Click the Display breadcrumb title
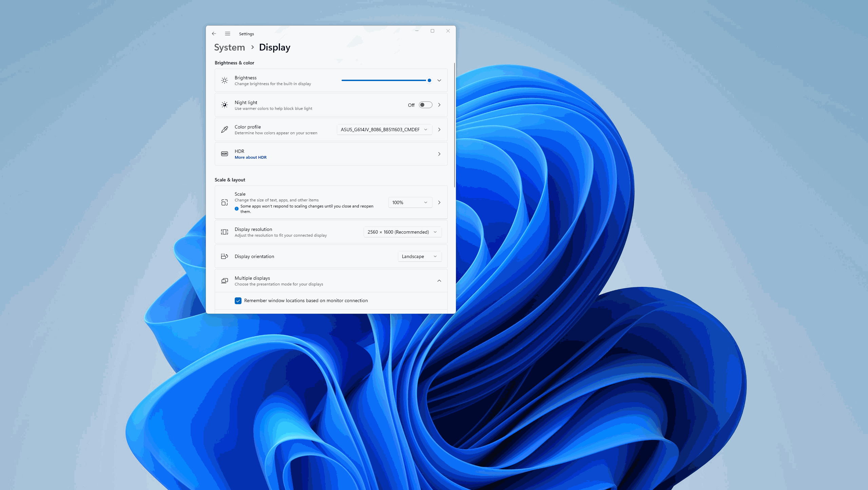Viewport: 868px width, 490px height. (274, 47)
